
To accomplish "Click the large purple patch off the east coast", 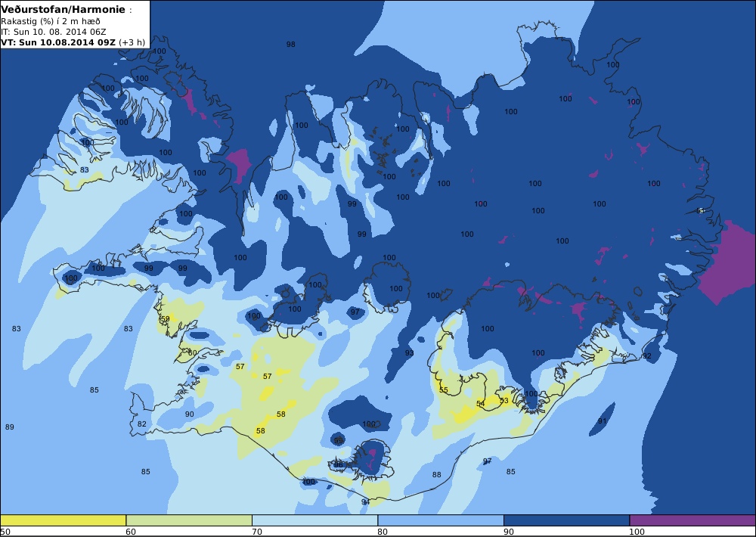I will coord(728,263).
